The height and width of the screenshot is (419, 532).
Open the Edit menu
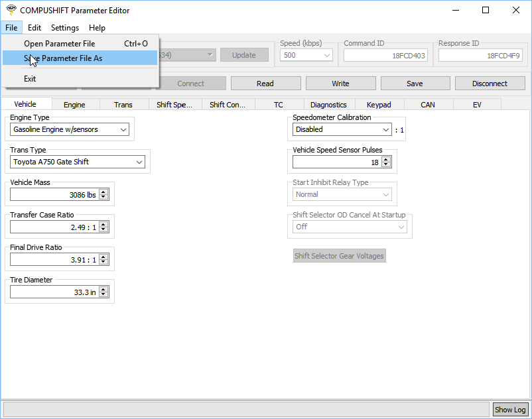[x=34, y=28]
